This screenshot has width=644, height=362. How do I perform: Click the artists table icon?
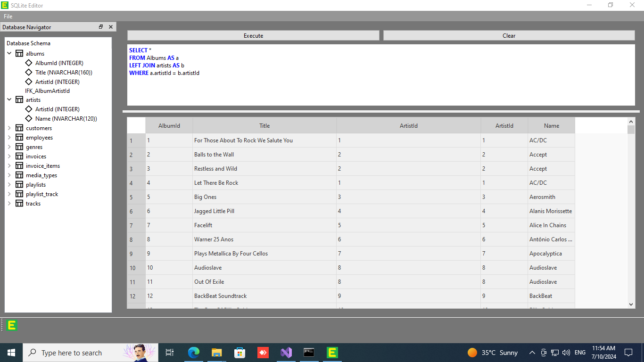click(19, 99)
